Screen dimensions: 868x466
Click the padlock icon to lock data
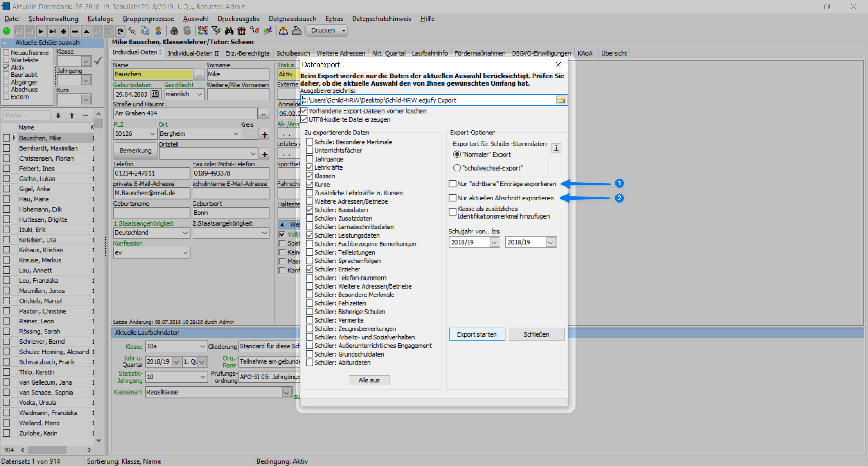click(x=175, y=31)
